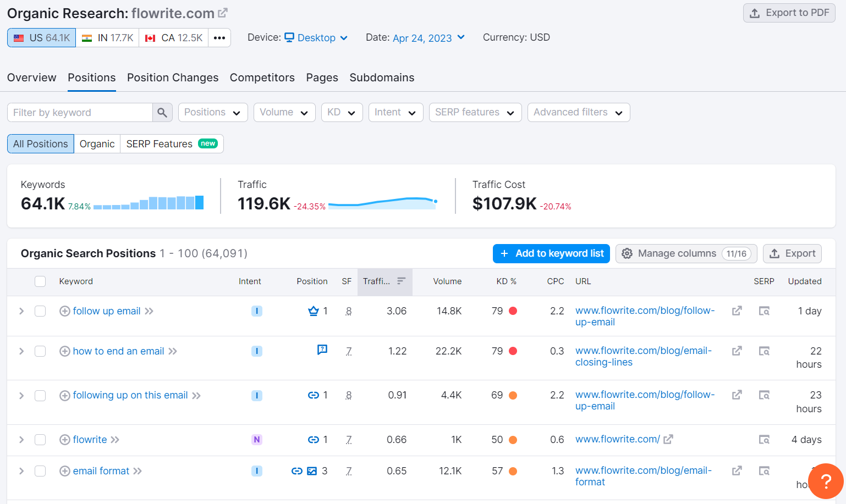The width and height of the screenshot is (846, 504).
Task: View SERP snapshot icon for 'how to end an email'
Action: 764,351
